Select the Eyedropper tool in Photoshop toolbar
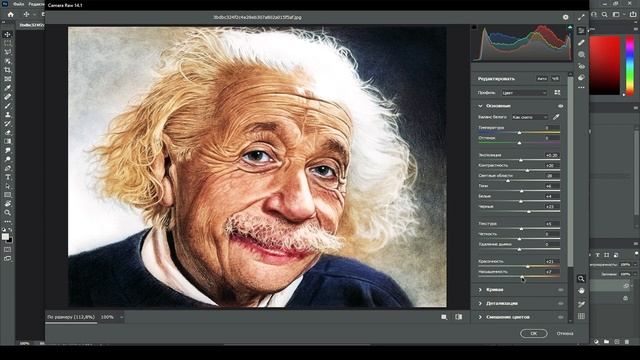Viewport: 640px width, 360px height. 7,88
